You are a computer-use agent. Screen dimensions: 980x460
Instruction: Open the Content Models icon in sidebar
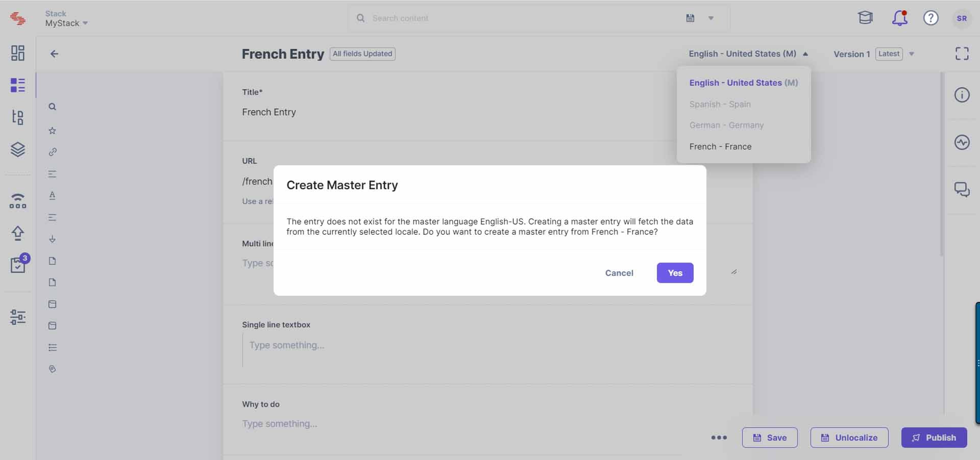[x=18, y=117]
